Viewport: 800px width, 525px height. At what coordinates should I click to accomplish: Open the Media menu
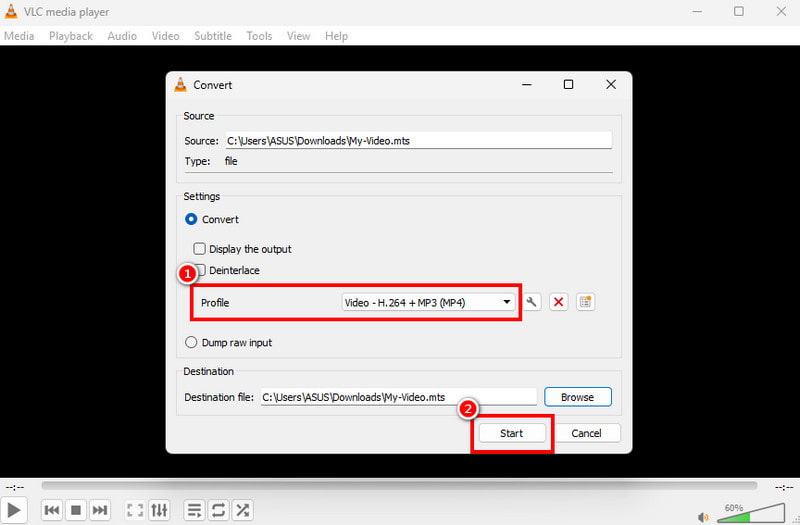point(19,36)
